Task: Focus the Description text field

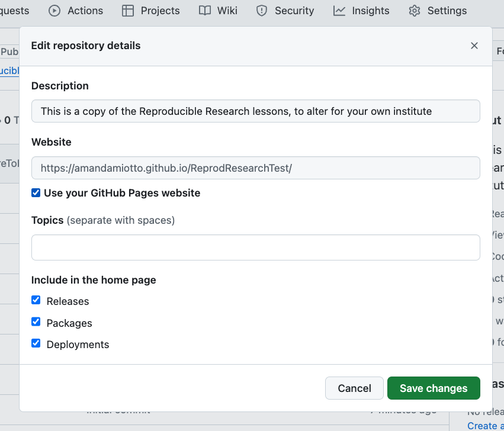Action: coord(255,111)
